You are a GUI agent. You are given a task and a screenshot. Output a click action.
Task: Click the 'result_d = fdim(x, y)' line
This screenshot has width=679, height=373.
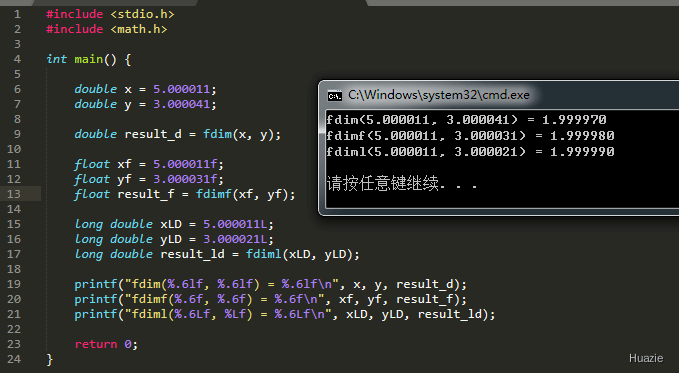tap(178, 134)
